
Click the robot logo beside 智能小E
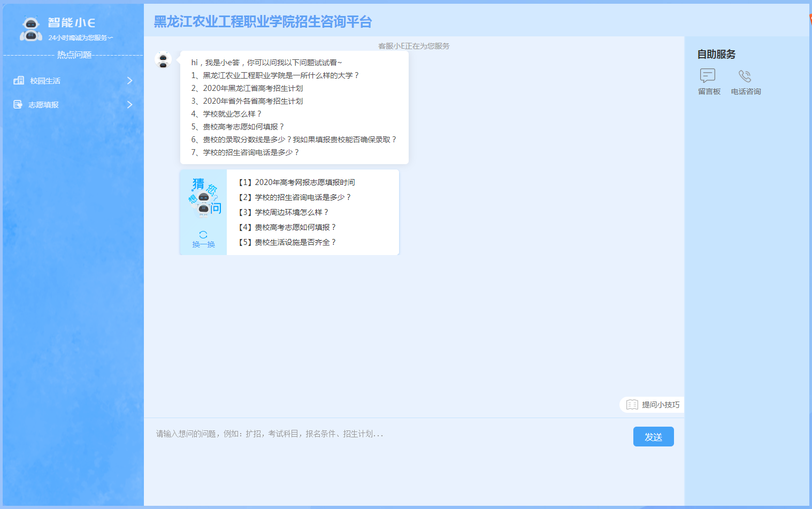point(31,29)
